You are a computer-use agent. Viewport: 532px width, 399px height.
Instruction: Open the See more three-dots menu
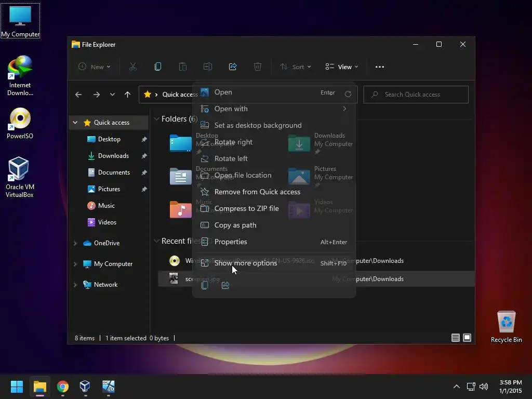coord(380,67)
